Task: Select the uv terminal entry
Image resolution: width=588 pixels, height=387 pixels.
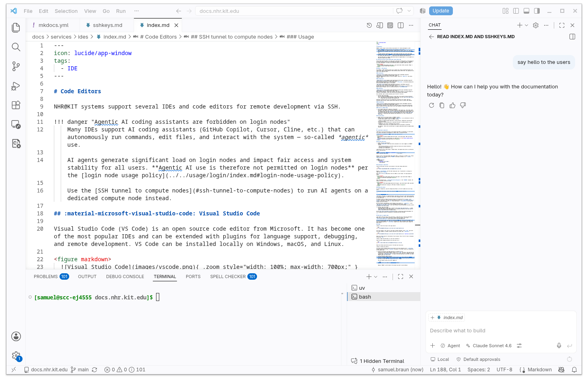Action: [383, 288]
